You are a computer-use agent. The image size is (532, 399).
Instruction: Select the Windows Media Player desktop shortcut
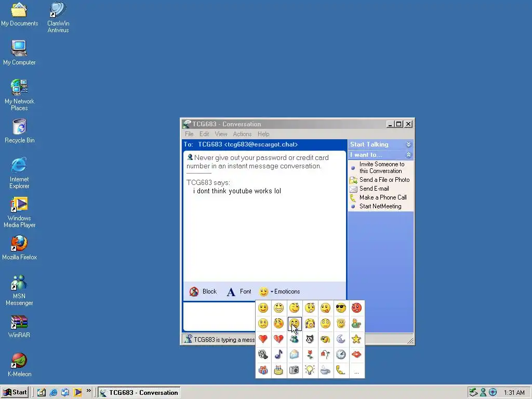[x=19, y=212]
